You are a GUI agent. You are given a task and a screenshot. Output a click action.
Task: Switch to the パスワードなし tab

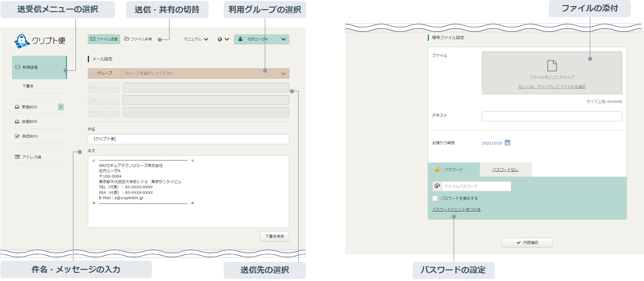[x=505, y=170]
